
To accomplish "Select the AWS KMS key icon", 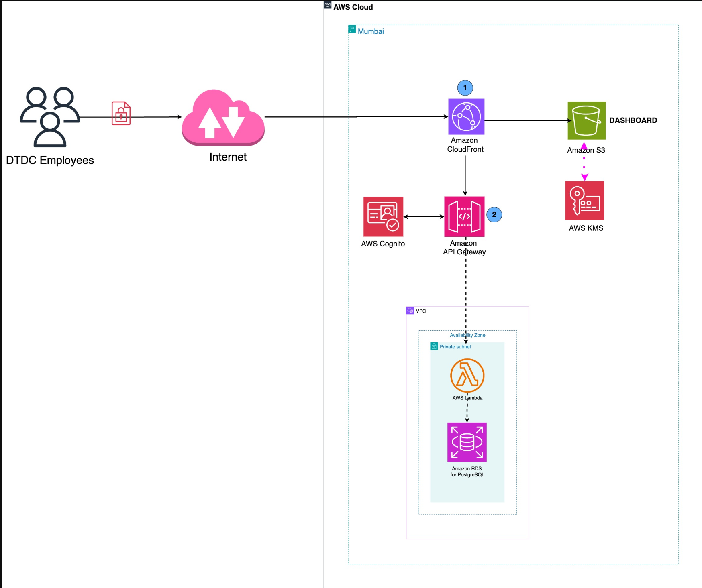I will coord(584,201).
